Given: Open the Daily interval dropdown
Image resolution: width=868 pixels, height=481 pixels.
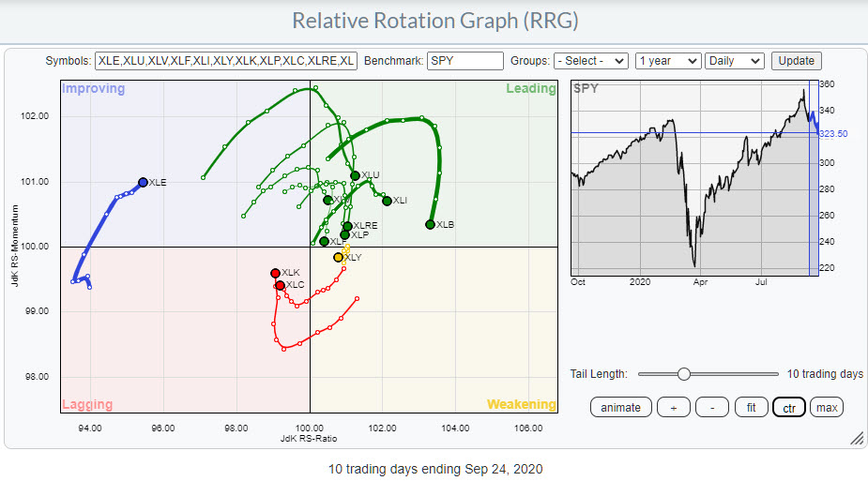Looking at the screenshot, I should coord(735,61).
